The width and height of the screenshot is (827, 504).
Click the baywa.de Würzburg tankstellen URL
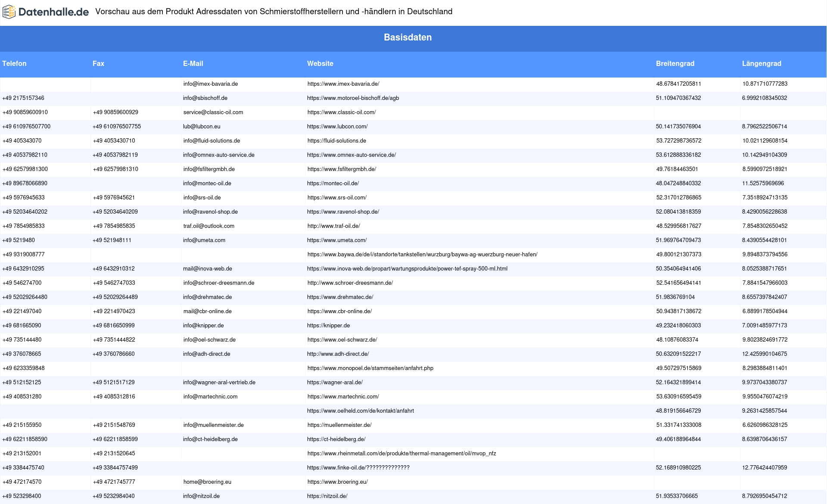pos(422,255)
